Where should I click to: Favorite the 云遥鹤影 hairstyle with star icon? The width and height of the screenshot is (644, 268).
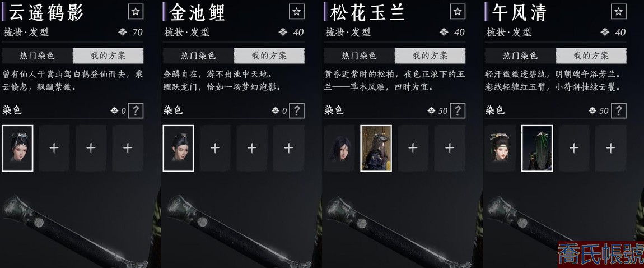[136, 12]
